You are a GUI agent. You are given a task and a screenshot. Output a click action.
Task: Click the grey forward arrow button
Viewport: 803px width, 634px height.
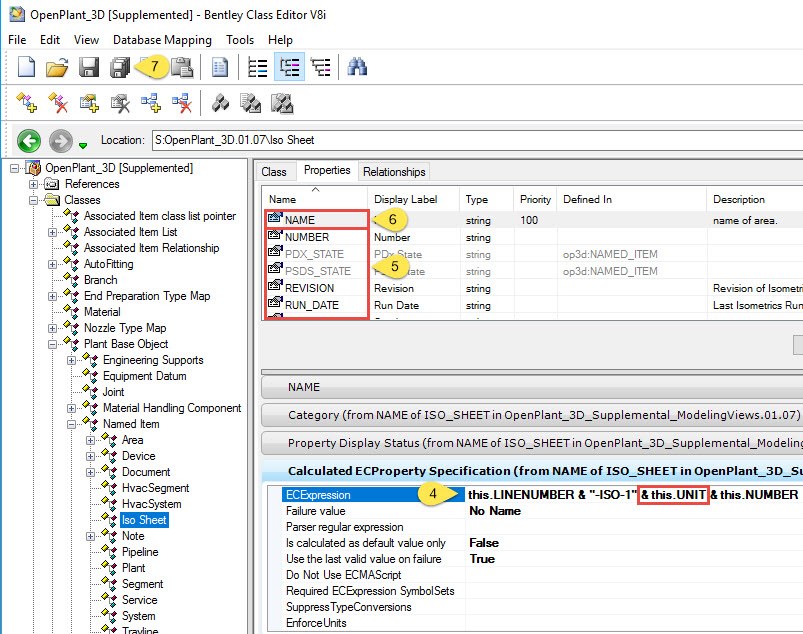[x=60, y=140]
